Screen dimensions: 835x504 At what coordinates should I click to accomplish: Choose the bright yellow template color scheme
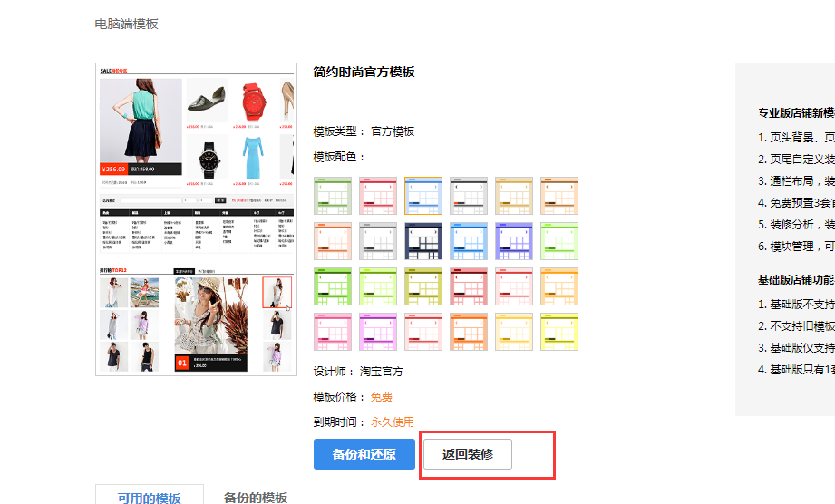coord(558,332)
